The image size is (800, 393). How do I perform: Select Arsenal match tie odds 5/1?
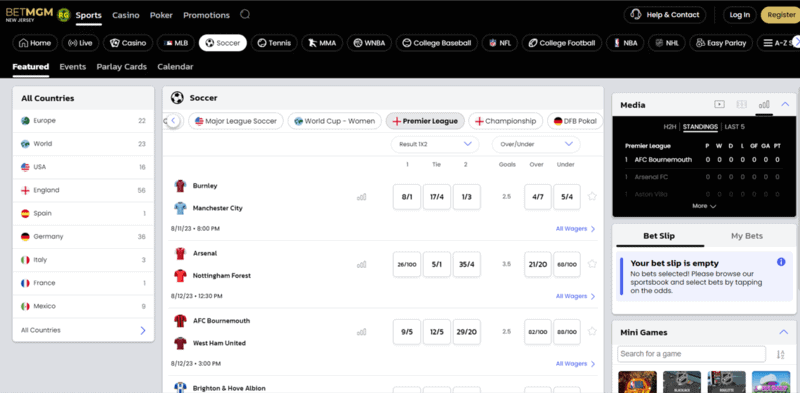tap(437, 264)
